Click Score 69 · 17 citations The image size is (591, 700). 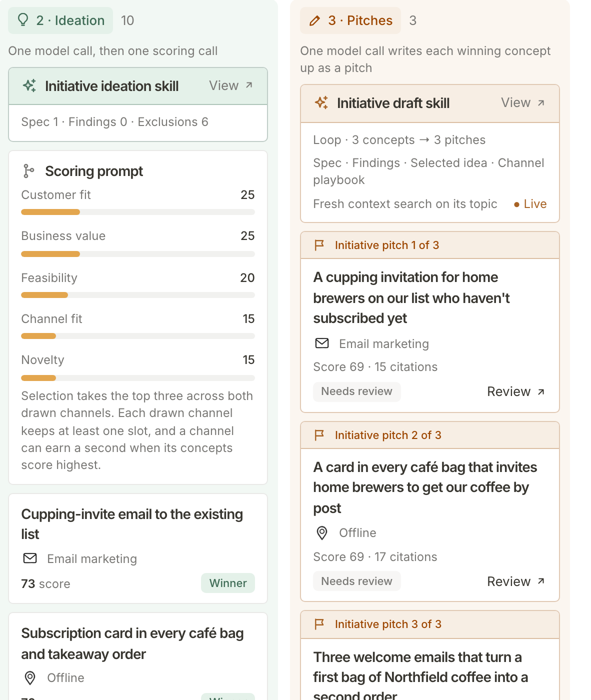click(375, 557)
